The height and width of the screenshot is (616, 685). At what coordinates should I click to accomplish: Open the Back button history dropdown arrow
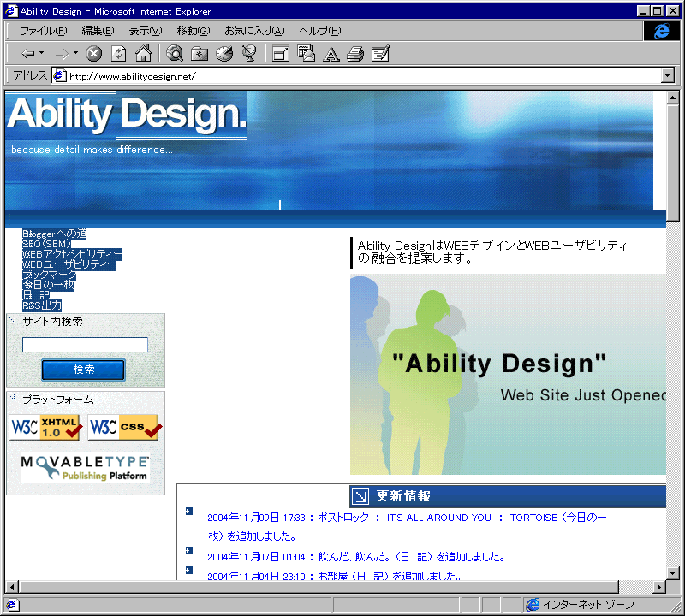click(41, 53)
